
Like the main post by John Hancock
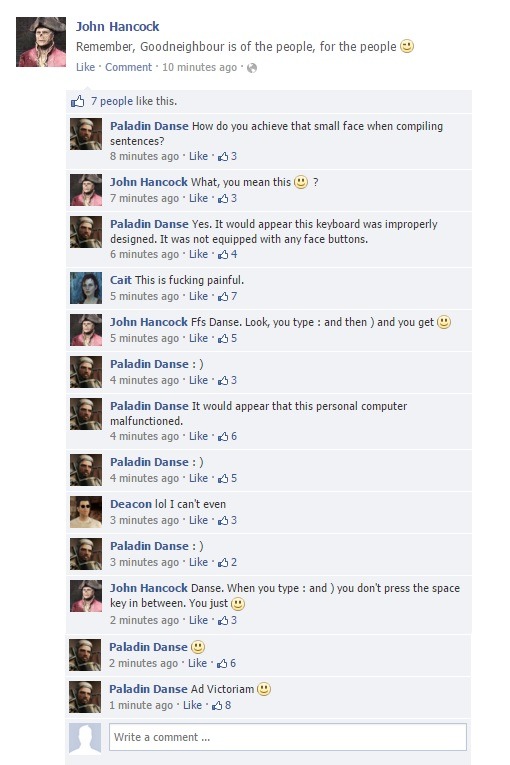(85, 67)
